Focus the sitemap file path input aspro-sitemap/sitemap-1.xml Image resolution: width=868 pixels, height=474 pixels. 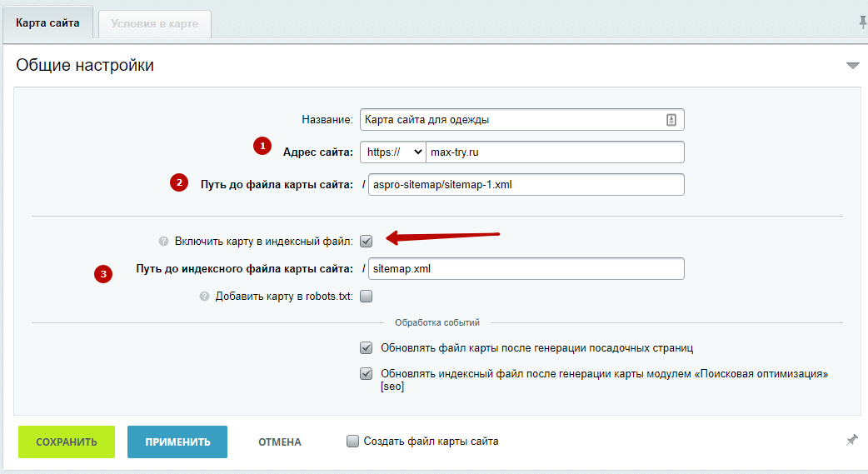click(526, 185)
